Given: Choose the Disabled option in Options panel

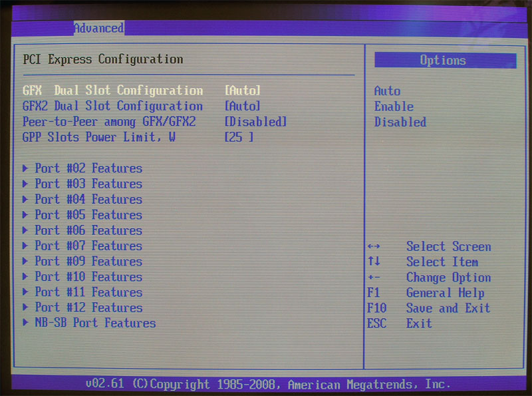Looking at the screenshot, I should click(x=400, y=122).
